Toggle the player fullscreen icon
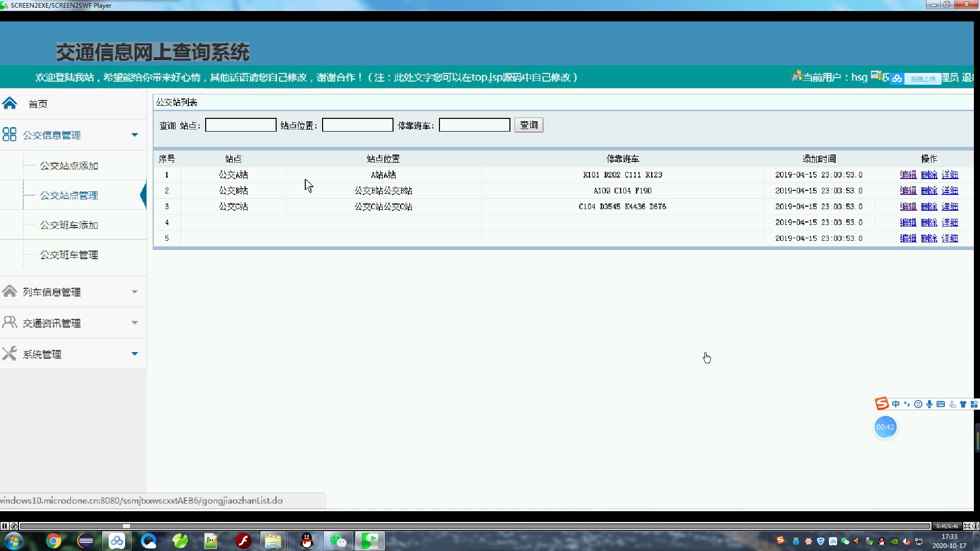 coord(967,526)
